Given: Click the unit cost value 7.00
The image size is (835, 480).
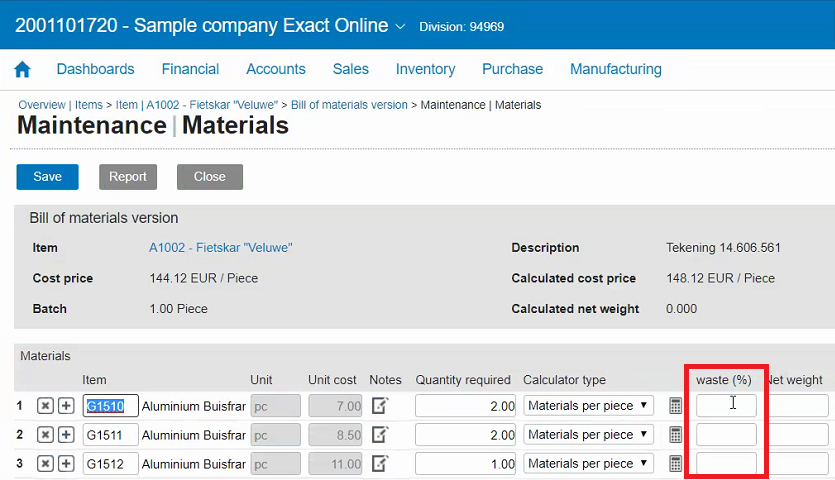Looking at the screenshot, I should (335, 406).
